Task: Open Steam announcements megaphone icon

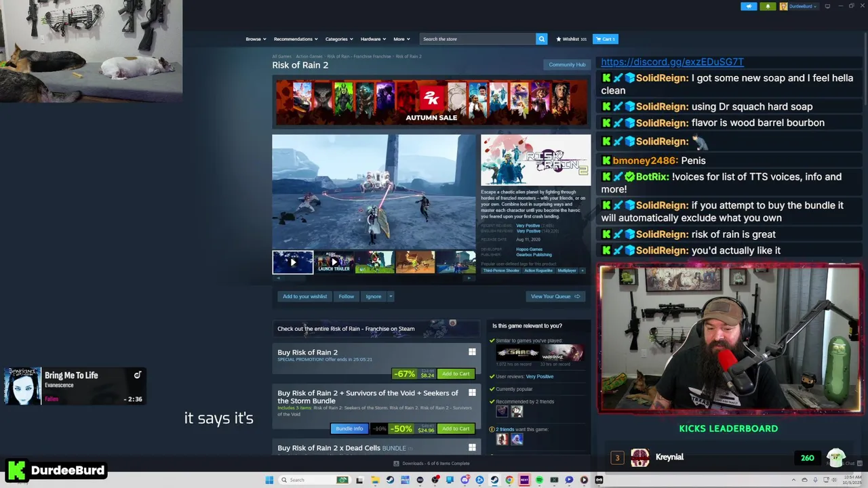Action: 749,6
